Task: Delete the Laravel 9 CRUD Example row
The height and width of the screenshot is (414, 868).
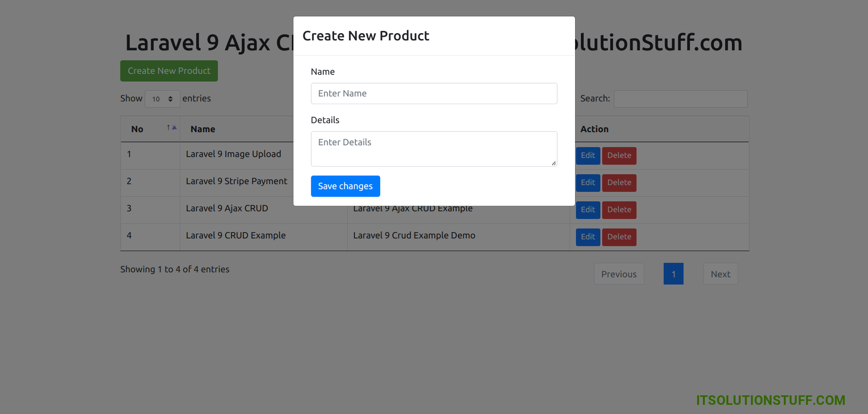Action: pos(619,237)
